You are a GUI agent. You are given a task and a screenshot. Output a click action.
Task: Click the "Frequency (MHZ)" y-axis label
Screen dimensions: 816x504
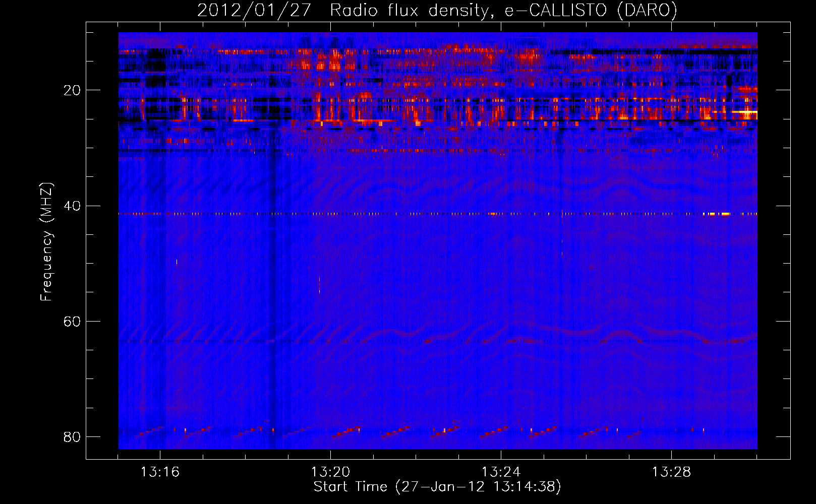[x=46, y=242]
